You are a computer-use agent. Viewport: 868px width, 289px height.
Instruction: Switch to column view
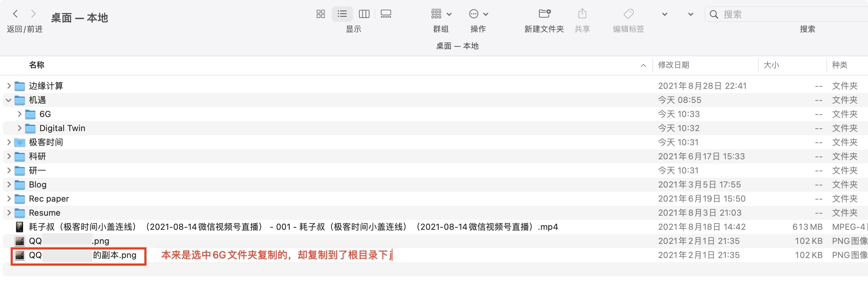(x=364, y=14)
